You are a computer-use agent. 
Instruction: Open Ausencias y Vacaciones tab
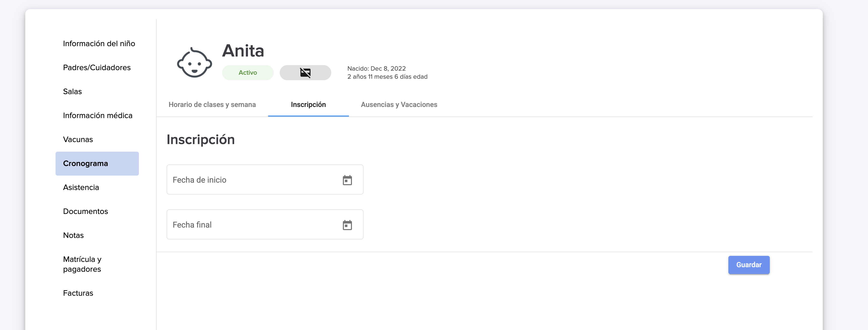tap(399, 105)
